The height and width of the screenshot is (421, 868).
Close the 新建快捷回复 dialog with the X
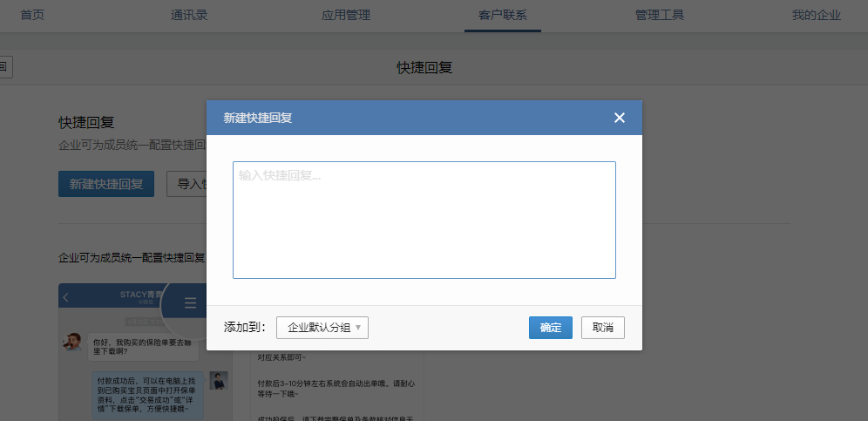coord(620,118)
